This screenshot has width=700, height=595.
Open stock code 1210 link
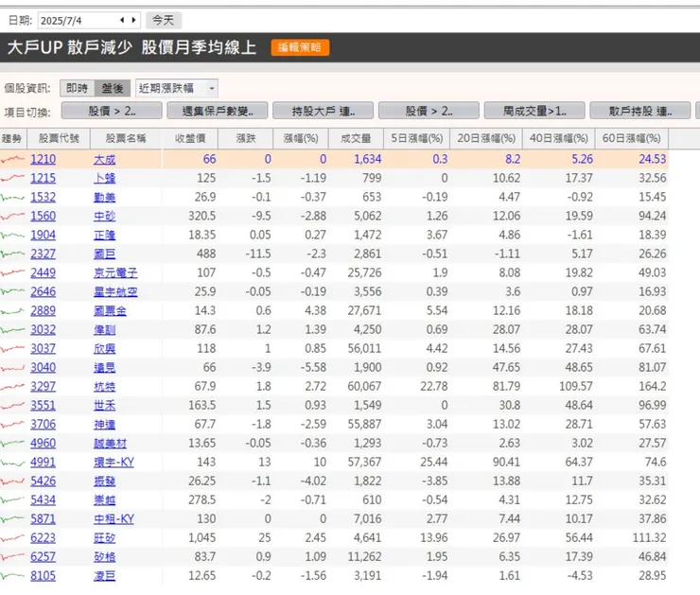[x=43, y=159]
